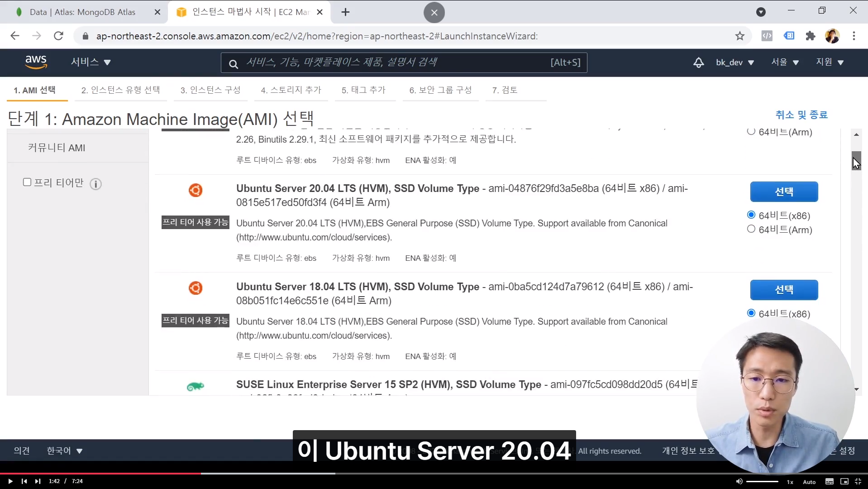Open a new browser tab
Viewport: 868px width, 489px height.
346,12
